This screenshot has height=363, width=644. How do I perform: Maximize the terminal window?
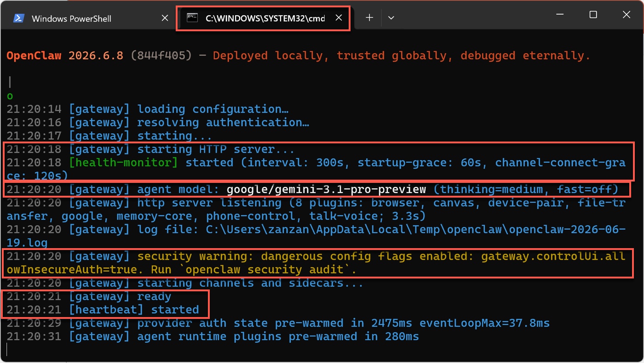[593, 15]
